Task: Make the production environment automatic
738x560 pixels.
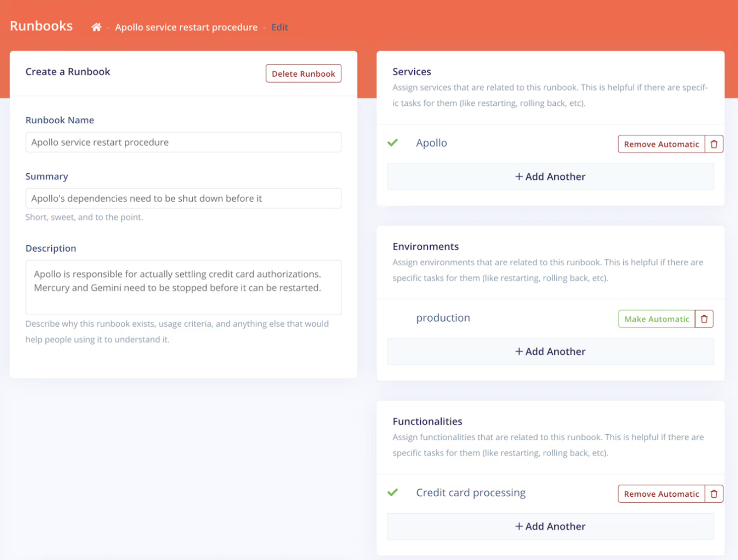Action: [657, 319]
